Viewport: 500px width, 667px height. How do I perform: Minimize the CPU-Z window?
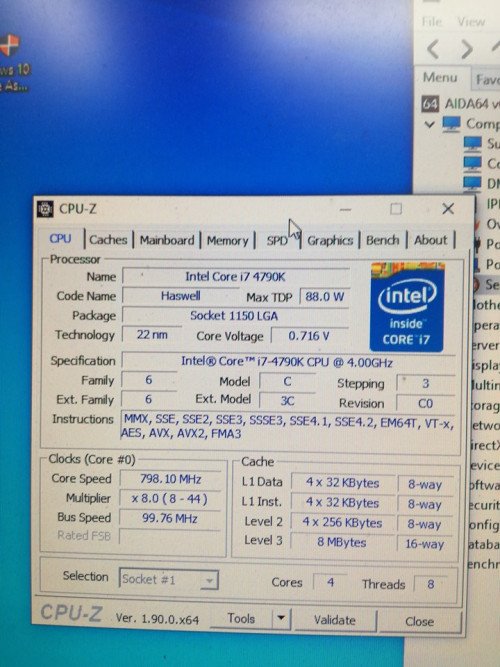click(346, 209)
